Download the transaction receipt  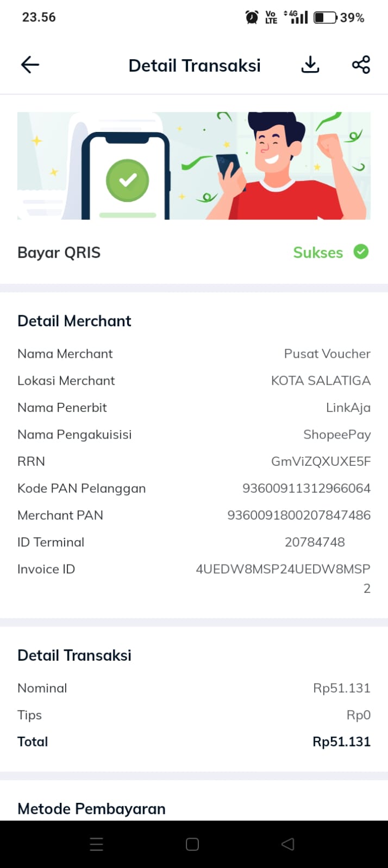click(x=310, y=65)
